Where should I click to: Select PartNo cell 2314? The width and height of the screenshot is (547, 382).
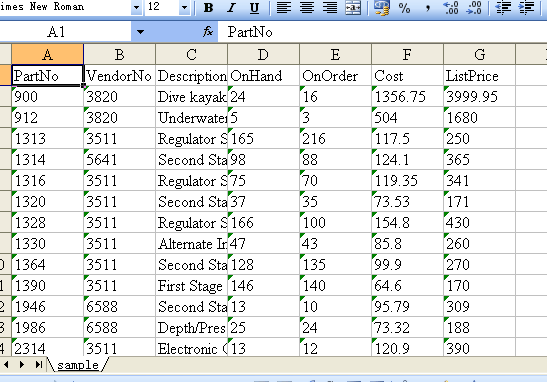pyautogui.click(x=47, y=347)
